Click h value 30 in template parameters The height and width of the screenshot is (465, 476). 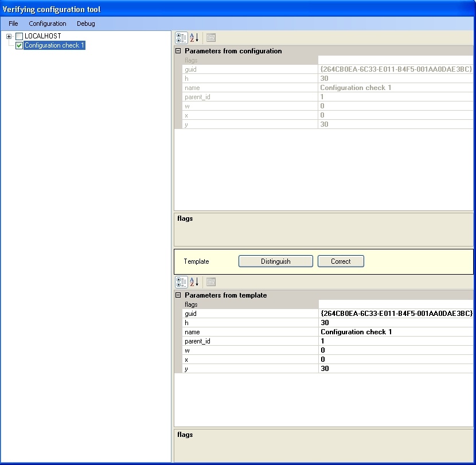[x=396, y=323]
